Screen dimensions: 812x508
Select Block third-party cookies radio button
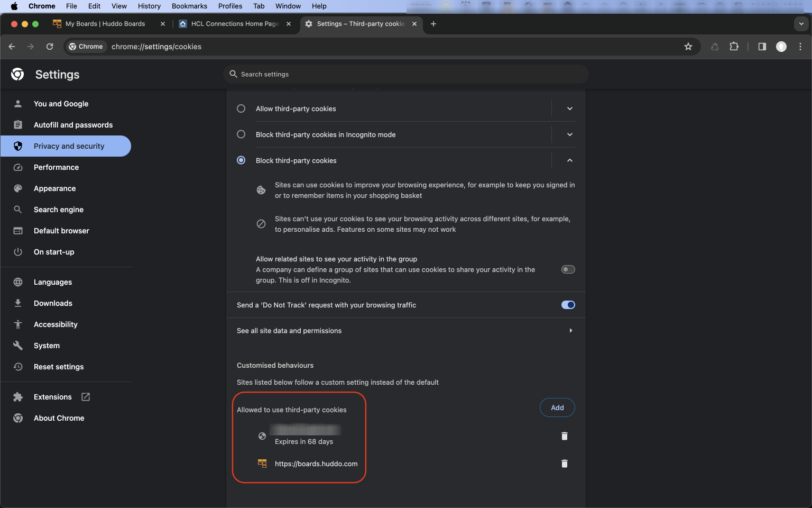tap(241, 160)
